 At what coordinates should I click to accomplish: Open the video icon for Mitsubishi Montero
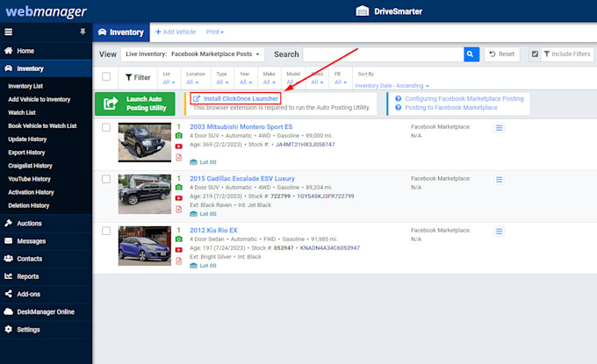tap(178, 146)
